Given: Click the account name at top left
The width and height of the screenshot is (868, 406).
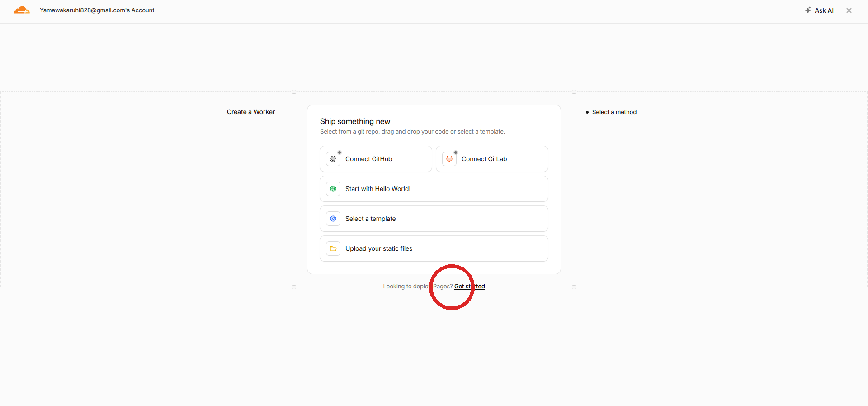Looking at the screenshot, I should click(x=97, y=10).
